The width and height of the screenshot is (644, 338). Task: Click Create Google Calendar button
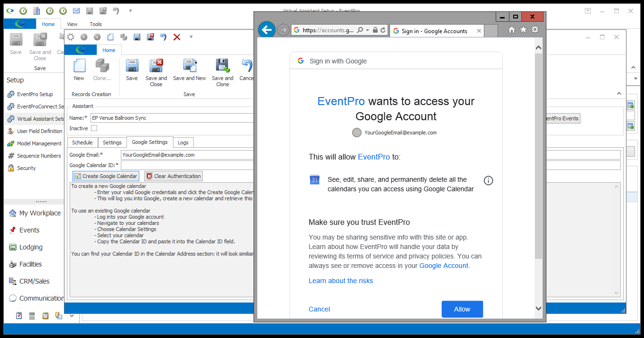click(x=106, y=176)
